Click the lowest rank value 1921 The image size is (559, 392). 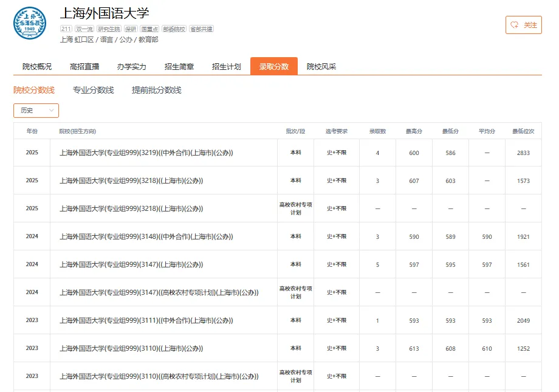(x=523, y=237)
